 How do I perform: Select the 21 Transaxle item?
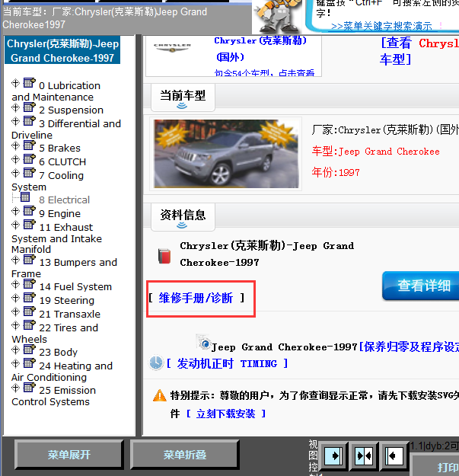coord(69,315)
